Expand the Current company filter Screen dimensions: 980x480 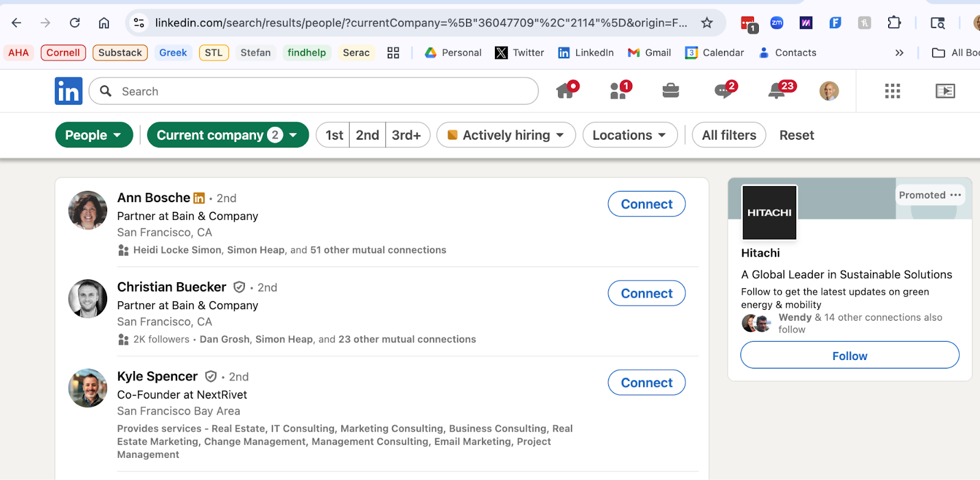coord(227,135)
